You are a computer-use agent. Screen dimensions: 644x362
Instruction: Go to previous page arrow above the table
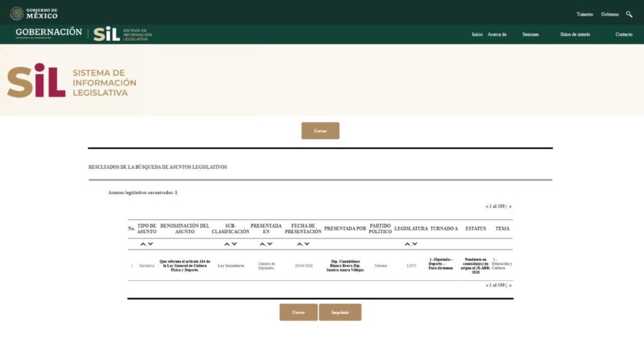point(487,206)
